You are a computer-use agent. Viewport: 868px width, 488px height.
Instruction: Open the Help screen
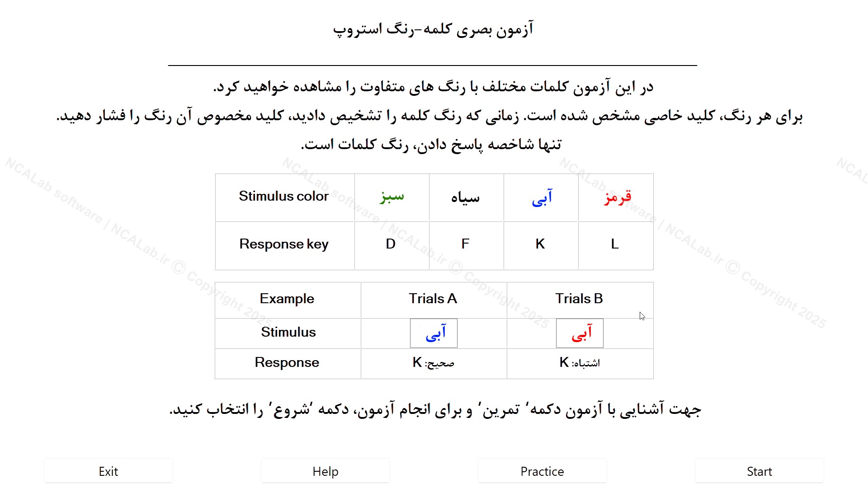(x=325, y=471)
